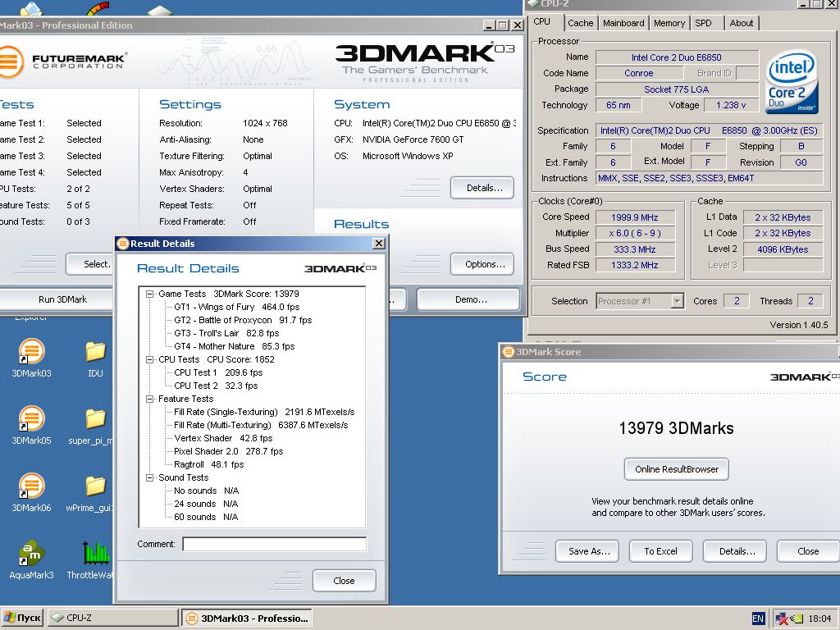This screenshot has height=630, width=840.
Task: Select GT1 - Wings of Fury row
Action: [236, 307]
